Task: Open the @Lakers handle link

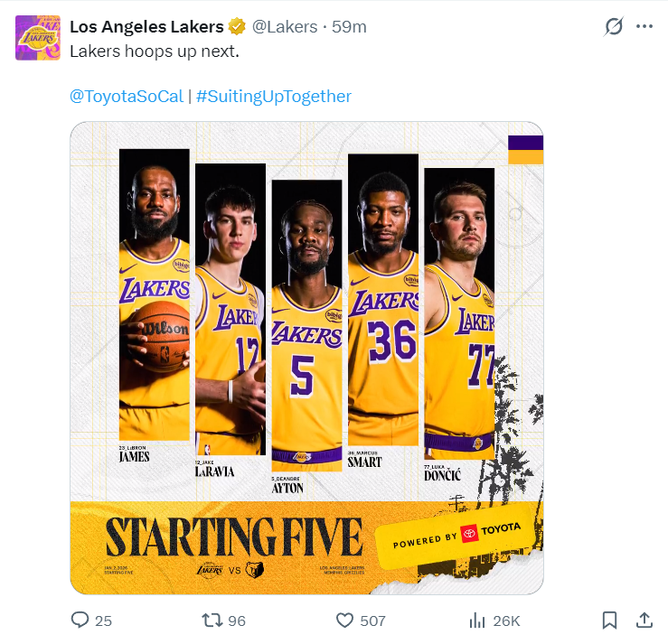Action: (x=285, y=26)
